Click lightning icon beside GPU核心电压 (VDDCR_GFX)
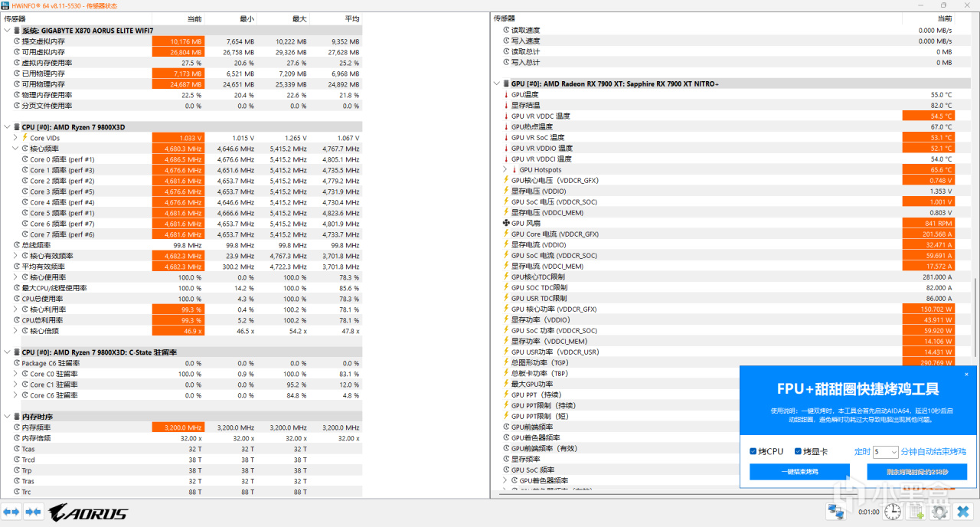This screenshot has width=980, height=527. coord(506,180)
